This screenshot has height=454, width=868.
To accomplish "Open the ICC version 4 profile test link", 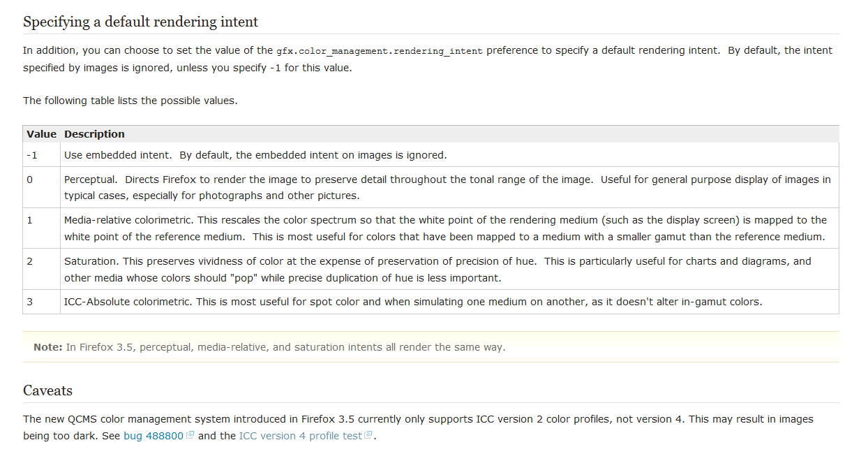I will (300, 436).
